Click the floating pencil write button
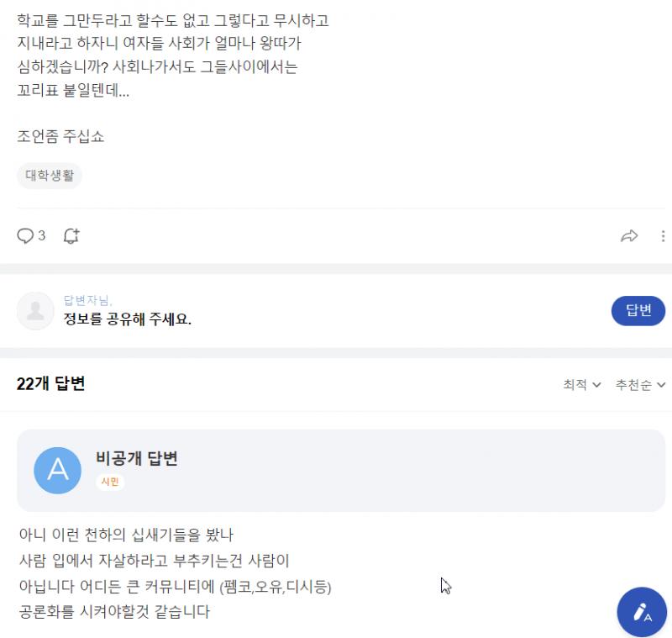This screenshot has height=638, width=672. [x=642, y=612]
